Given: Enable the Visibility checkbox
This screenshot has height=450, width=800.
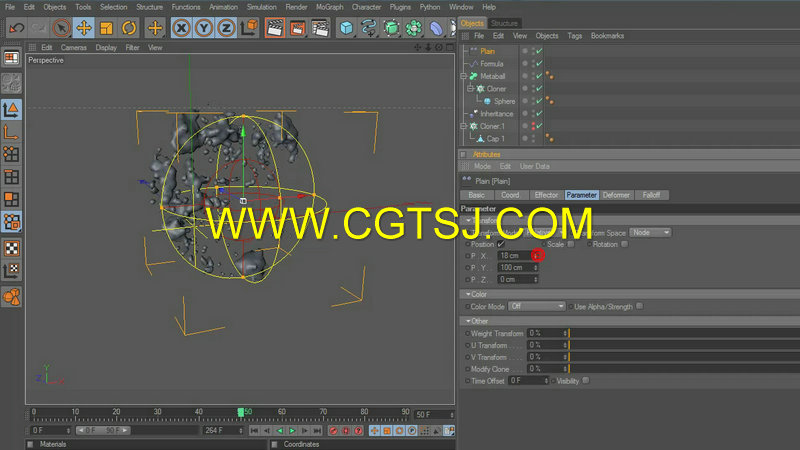Looking at the screenshot, I should (x=586, y=381).
